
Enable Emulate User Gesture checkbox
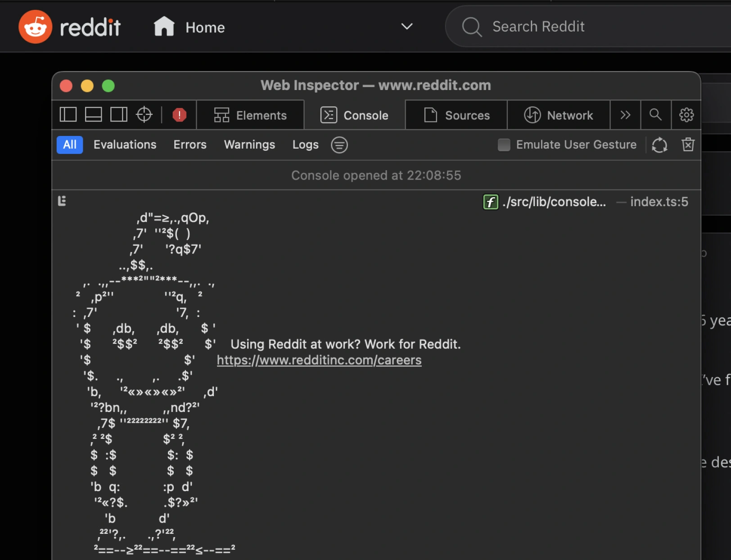coord(504,145)
